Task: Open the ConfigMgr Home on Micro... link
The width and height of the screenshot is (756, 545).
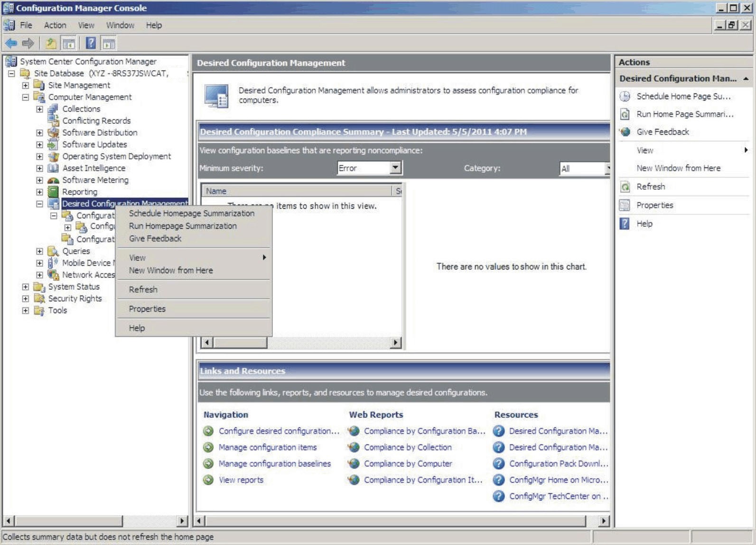Action: pyautogui.click(x=559, y=480)
